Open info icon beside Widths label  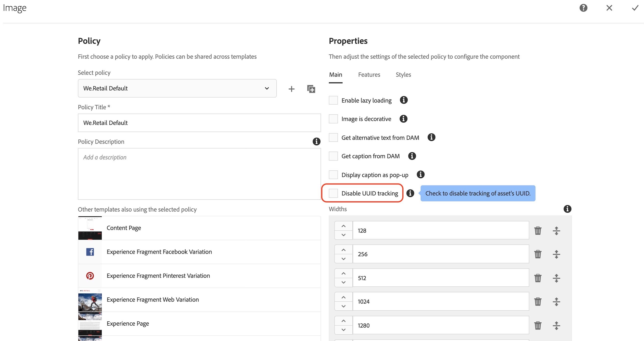point(567,209)
